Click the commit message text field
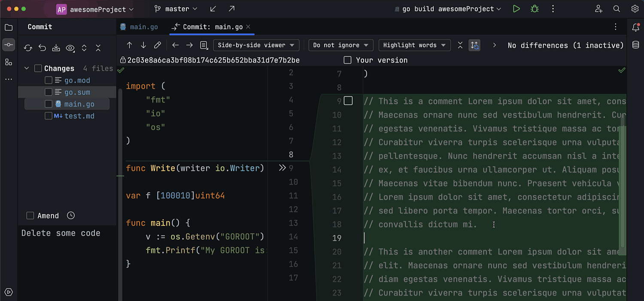Image resolution: width=644 pixels, height=301 pixels. click(x=67, y=258)
